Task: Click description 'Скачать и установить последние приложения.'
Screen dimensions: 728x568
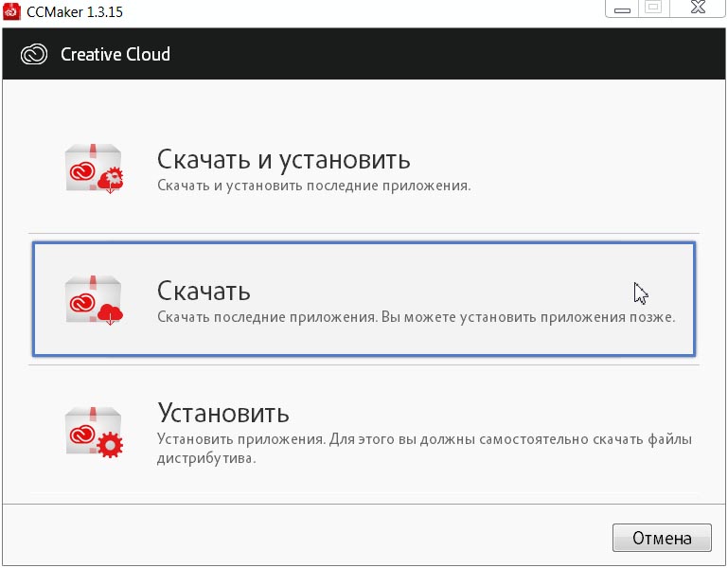Action: click(x=314, y=186)
